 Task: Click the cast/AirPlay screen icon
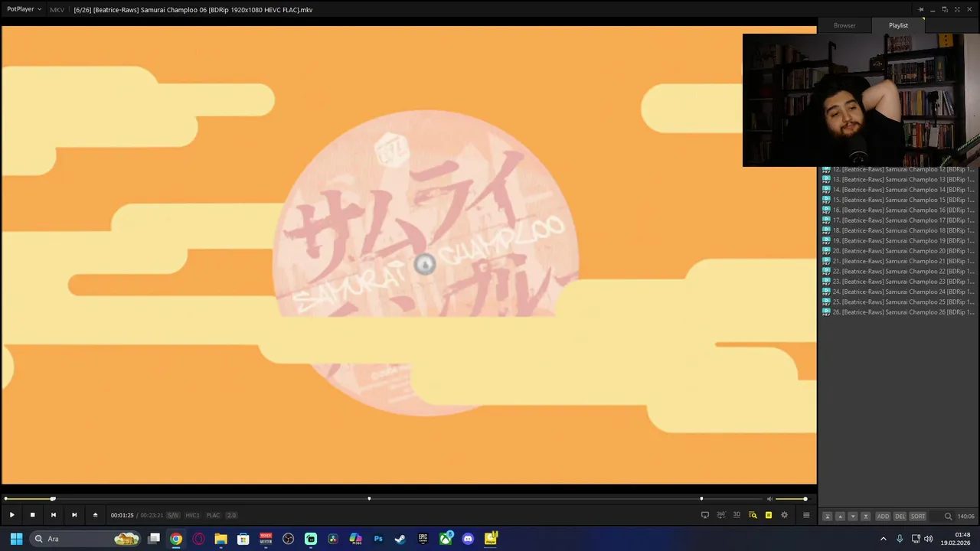(x=705, y=515)
